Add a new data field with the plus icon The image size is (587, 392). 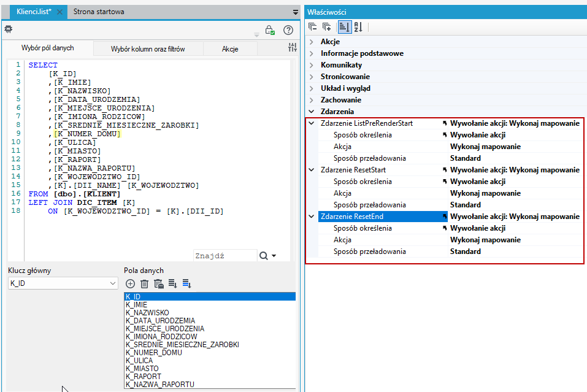(x=130, y=284)
